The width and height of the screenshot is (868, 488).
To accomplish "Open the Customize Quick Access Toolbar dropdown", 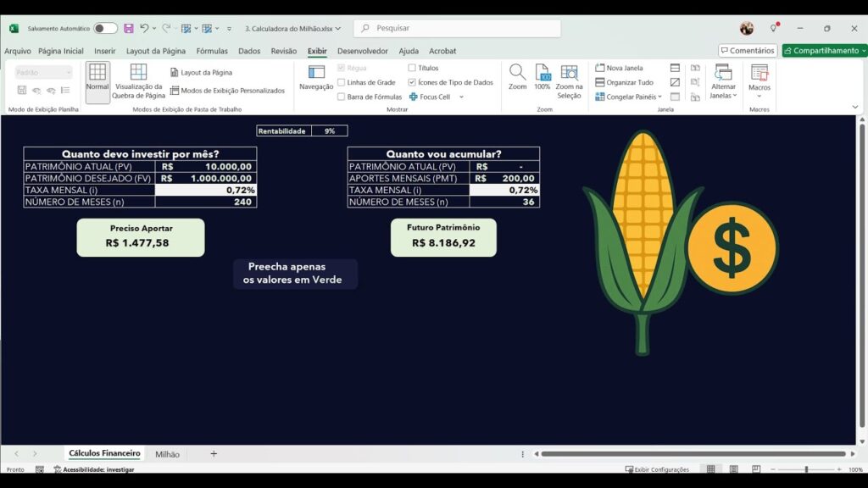I will pos(229,28).
